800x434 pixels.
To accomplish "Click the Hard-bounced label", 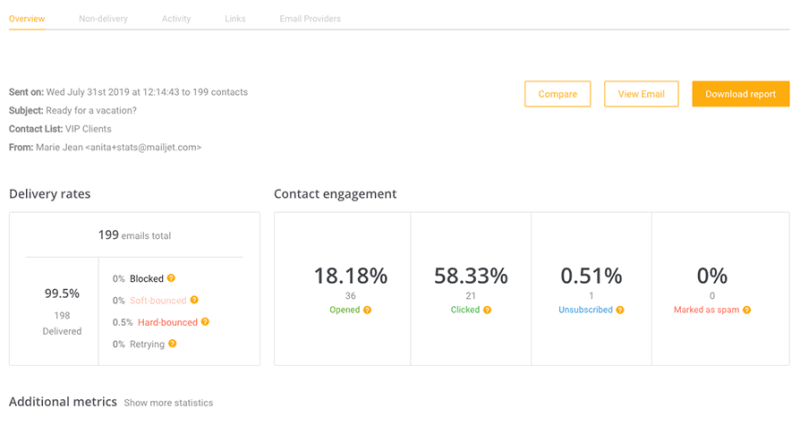I will pyautogui.click(x=165, y=322).
